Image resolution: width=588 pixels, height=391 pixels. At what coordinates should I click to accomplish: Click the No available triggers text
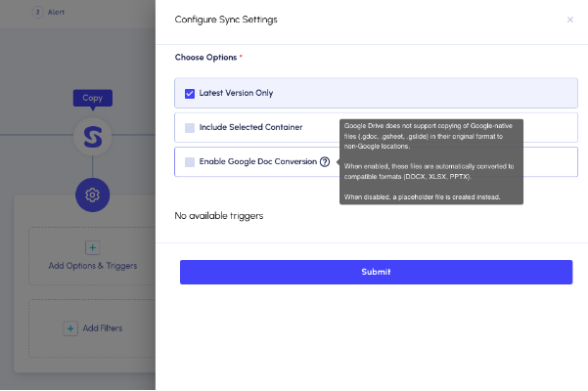(x=219, y=216)
